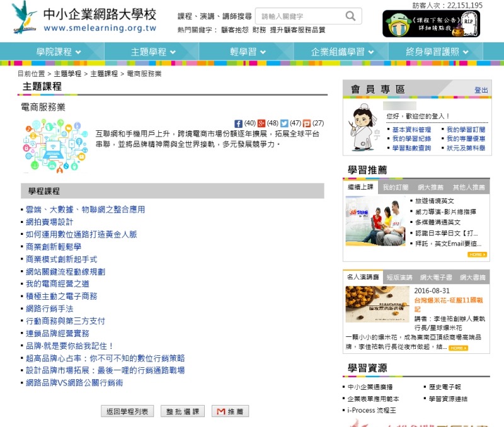Share via the Plurk icon

(x=307, y=123)
